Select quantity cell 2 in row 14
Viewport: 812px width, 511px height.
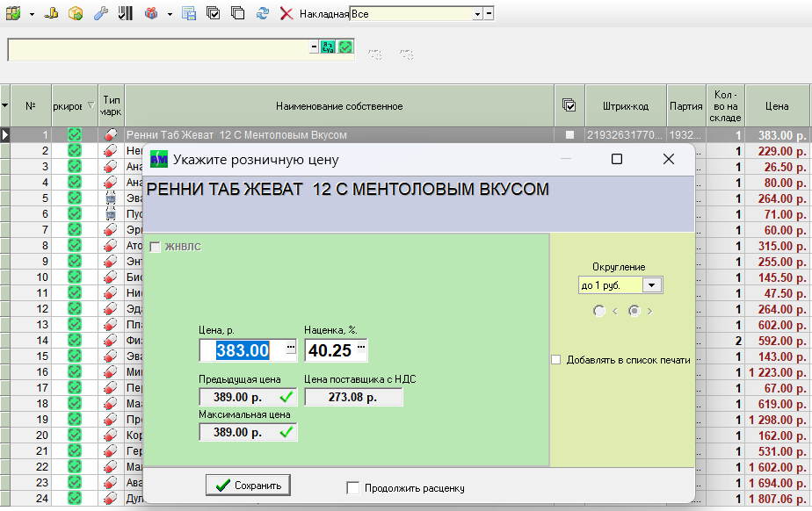point(725,341)
